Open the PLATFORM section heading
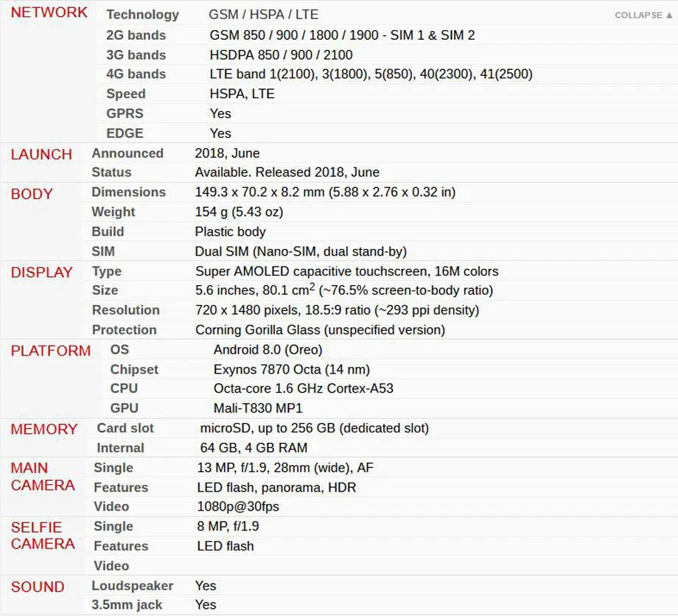 click(51, 351)
